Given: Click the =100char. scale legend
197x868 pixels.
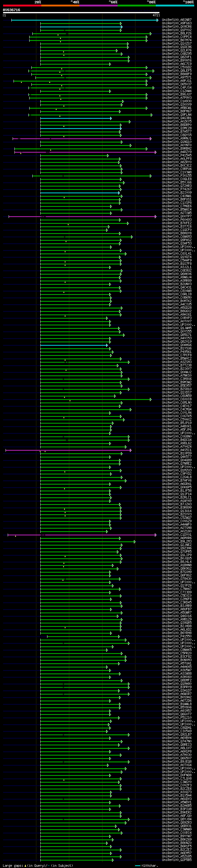Looking at the screenshot, I should pyautogui.click(x=146, y=866).
